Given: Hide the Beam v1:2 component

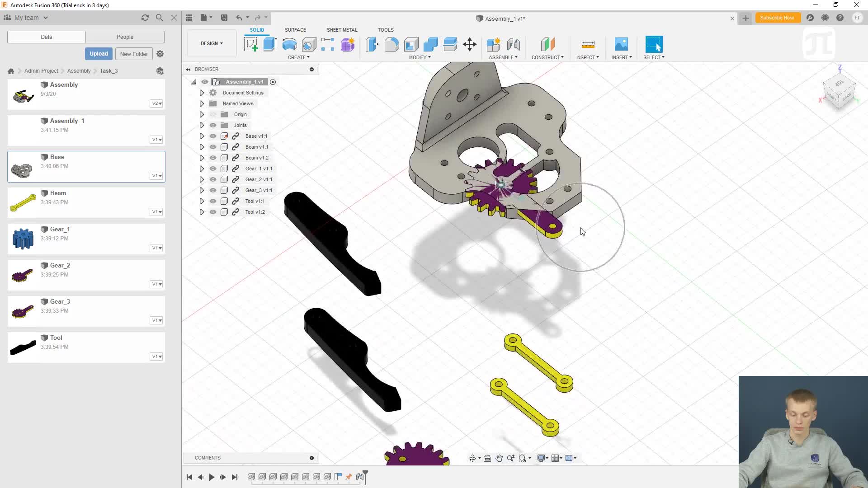Looking at the screenshot, I should click(213, 158).
